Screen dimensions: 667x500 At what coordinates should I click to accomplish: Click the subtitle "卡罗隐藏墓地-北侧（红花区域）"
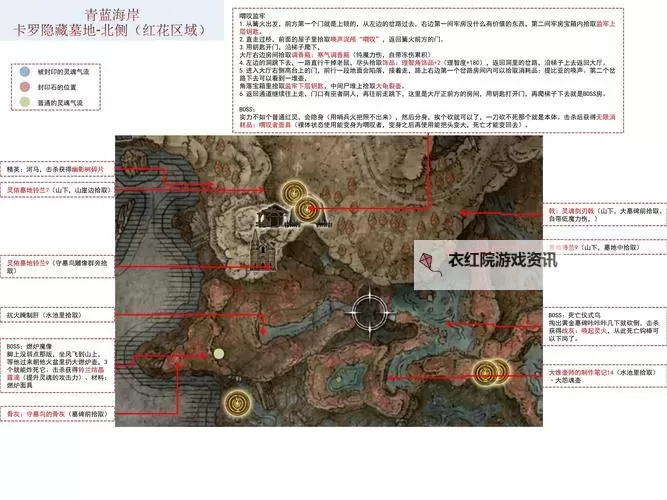click(x=111, y=30)
